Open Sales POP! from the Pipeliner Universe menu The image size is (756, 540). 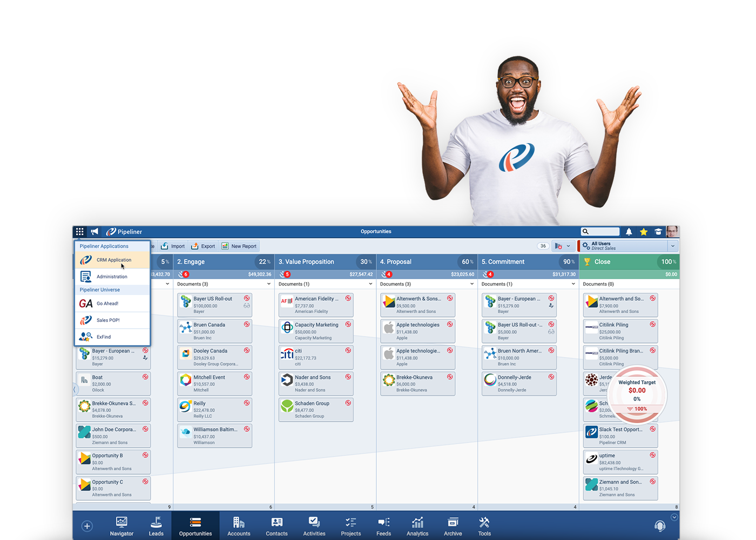point(108,320)
